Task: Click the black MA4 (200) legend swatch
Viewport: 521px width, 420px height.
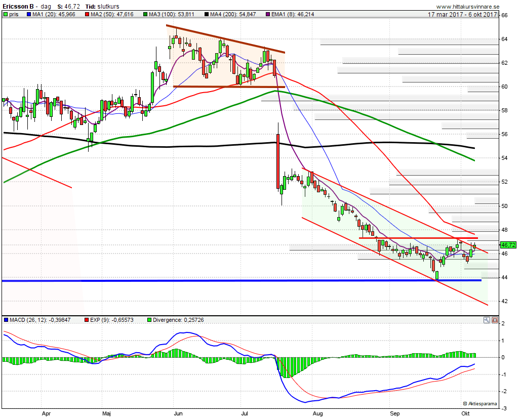Action: pyautogui.click(x=207, y=14)
